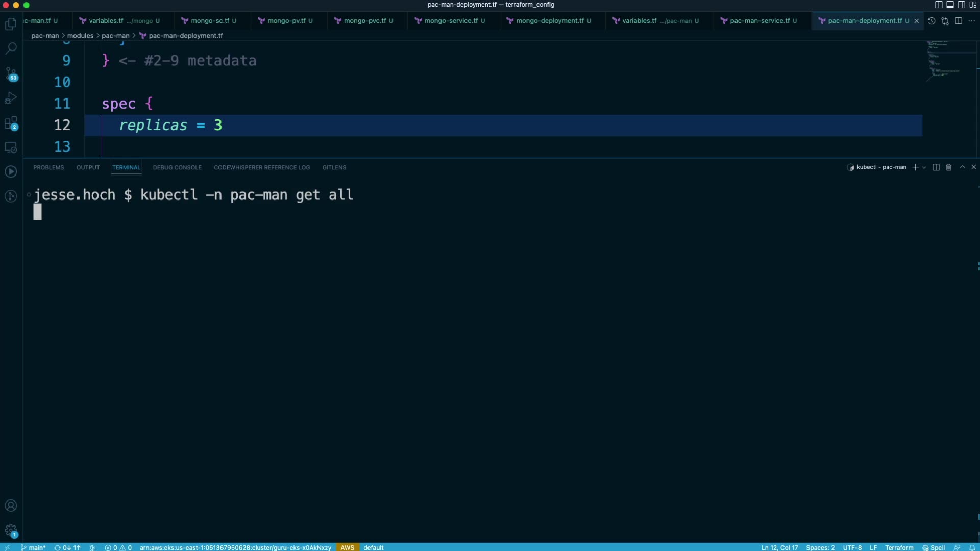Open editor more actions ellipsis menu

point(971,21)
